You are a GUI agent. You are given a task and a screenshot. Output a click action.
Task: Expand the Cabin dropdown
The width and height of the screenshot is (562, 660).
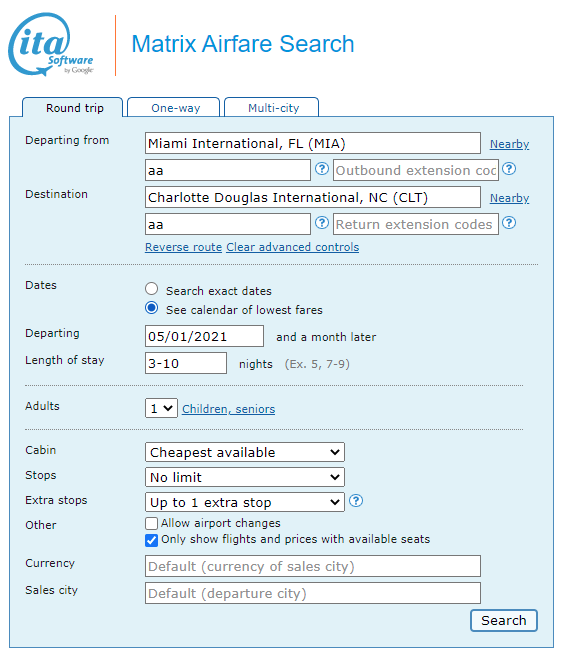(245, 452)
